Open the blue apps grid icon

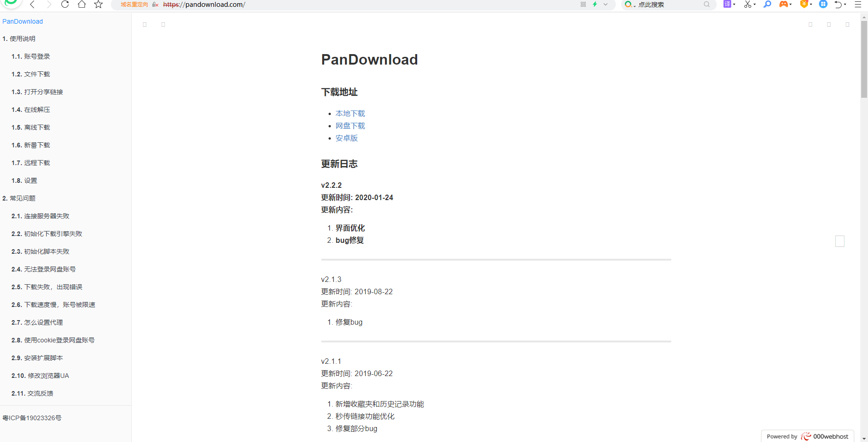[x=823, y=4]
